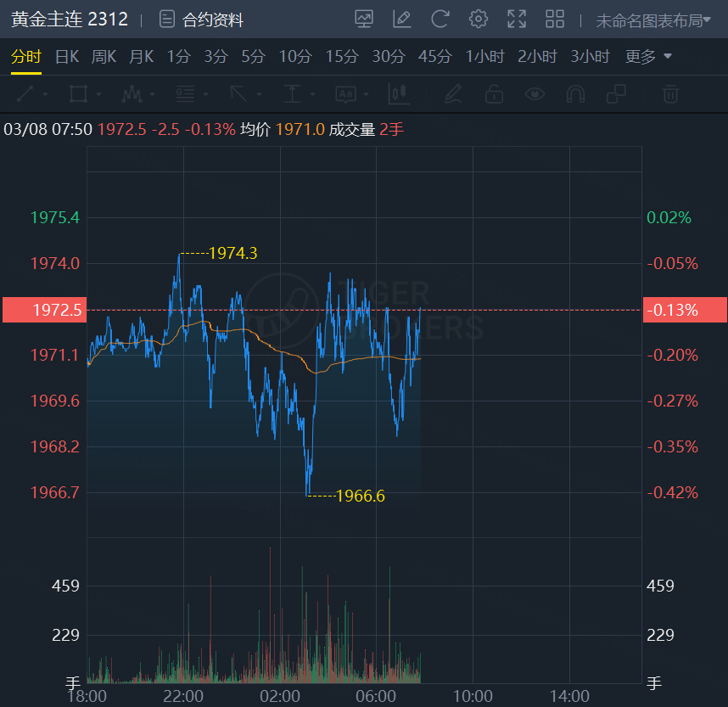Open the chart indicator settings icon
The width and height of the screenshot is (728, 707).
pyautogui.click(x=364, y=19)
